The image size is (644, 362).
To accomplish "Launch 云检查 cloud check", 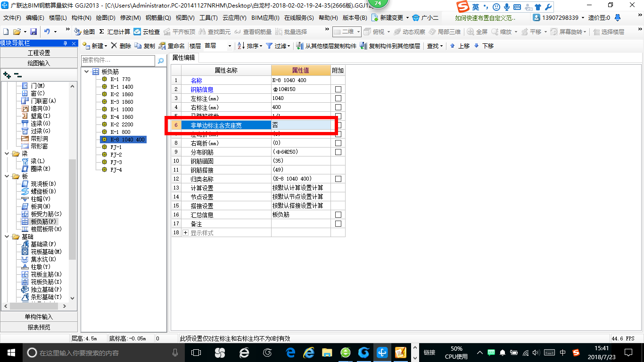I will [147, 32].
